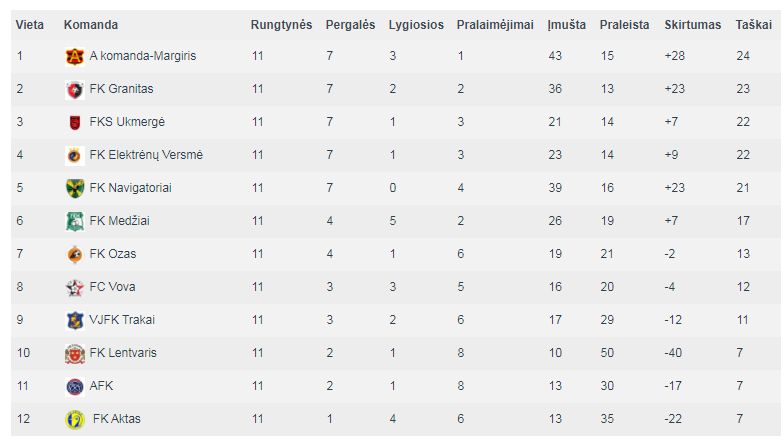Click the FK Ozas orange logo

point(75,254)
